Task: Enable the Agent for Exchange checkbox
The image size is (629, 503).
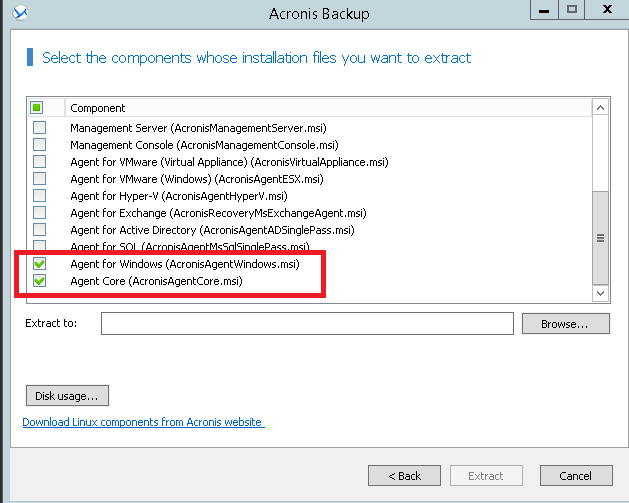Action: click(39, 213)
